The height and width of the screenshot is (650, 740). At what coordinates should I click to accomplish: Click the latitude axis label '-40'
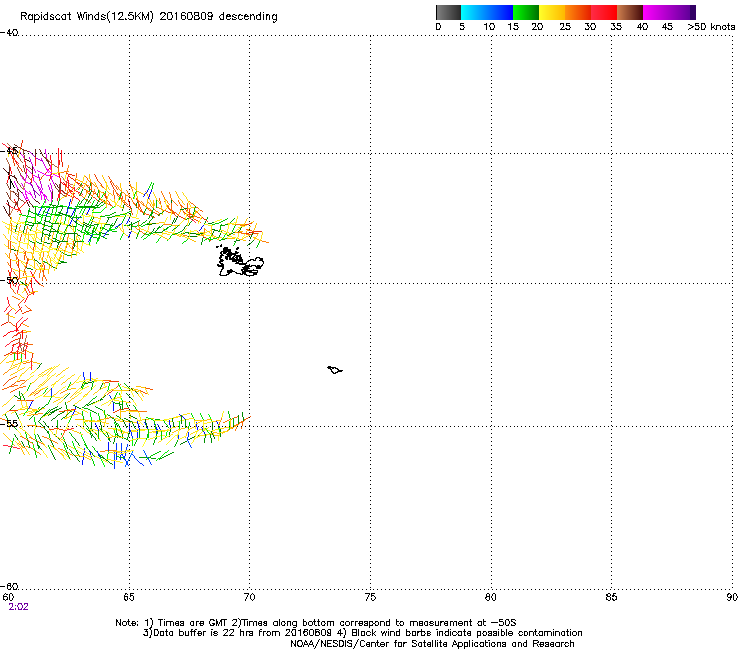coord(9,33)
